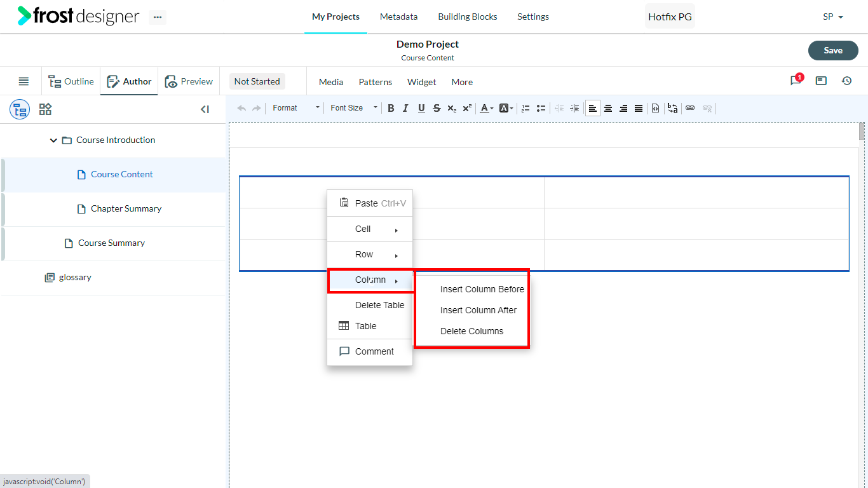Select Chapter Summary page in tree
Image resolution: width=868 pixels, height=488 pixels.
[x=126, y=208]
